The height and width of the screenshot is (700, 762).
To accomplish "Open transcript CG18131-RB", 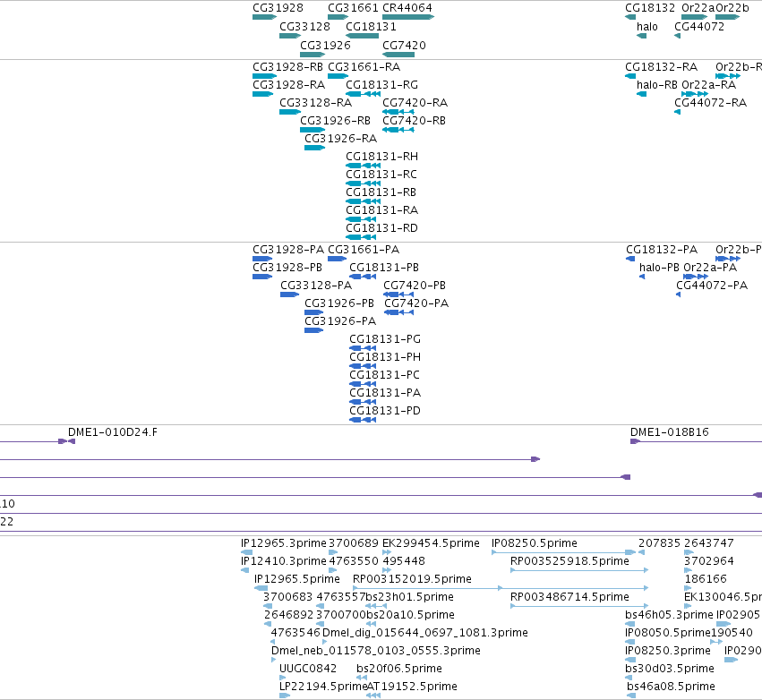I will (x=363, y=201).
